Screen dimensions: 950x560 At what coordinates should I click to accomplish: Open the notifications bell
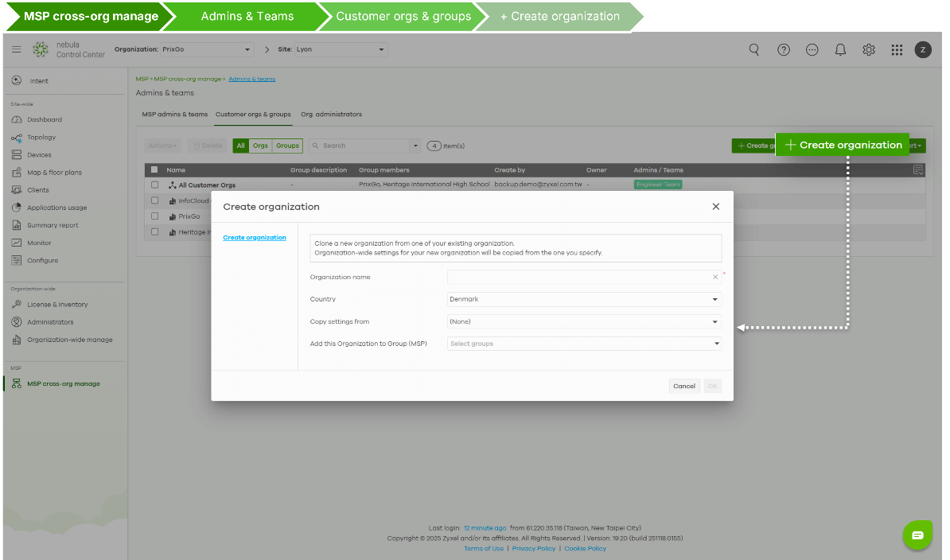click(840, 49)
